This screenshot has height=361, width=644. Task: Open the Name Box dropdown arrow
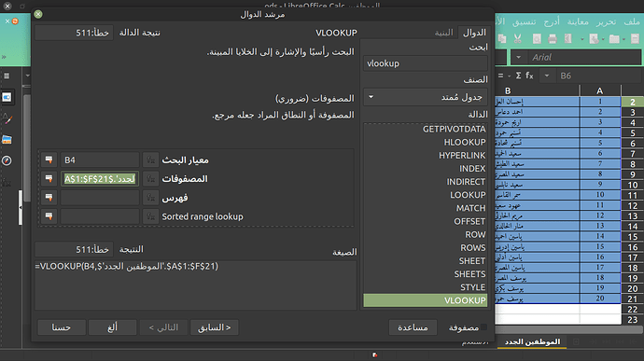coord(547,76)
